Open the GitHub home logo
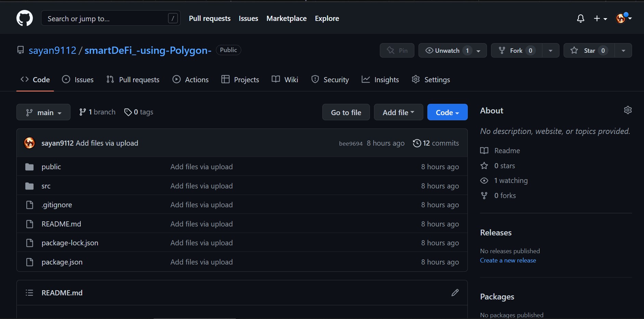This screenshot has width=644, height=319. (x=25, y=18)
